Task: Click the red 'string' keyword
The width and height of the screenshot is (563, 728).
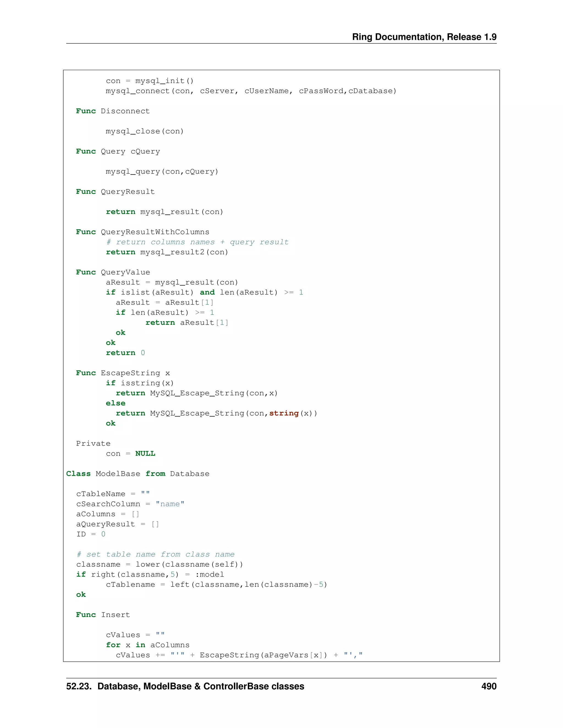Action: (284, 413)
